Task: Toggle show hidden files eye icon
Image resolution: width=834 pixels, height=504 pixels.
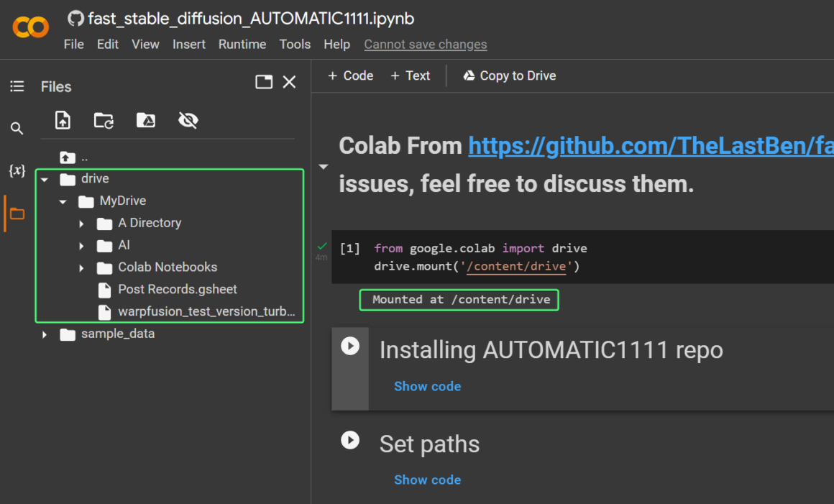Action: pyautogui.click(x=188, y=121)
